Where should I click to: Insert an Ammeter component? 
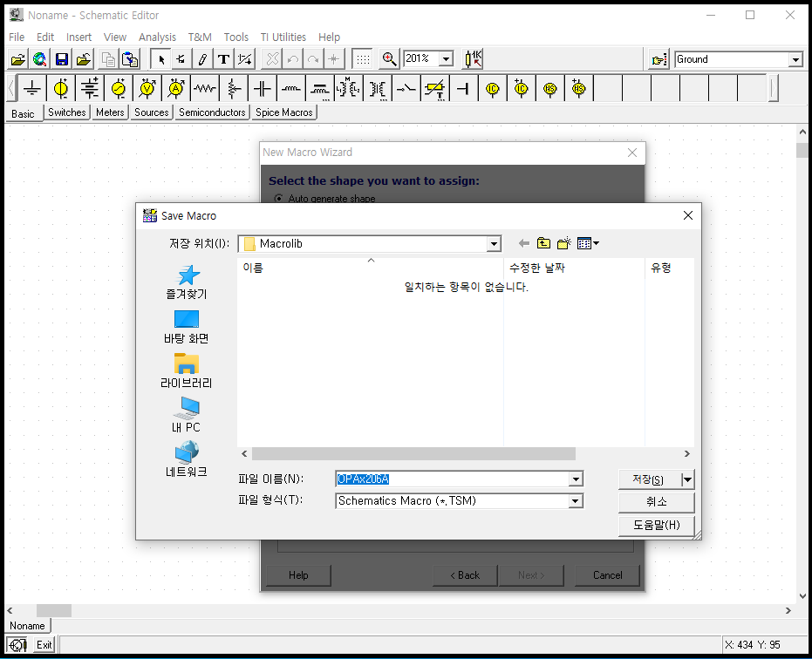click(176, 89)
